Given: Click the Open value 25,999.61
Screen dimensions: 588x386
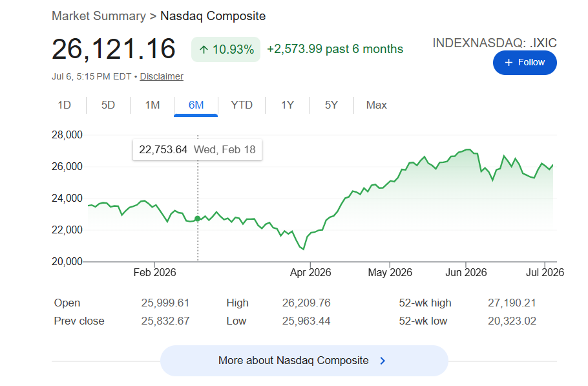Looking at the screenshot, I should tap(165, 303).
